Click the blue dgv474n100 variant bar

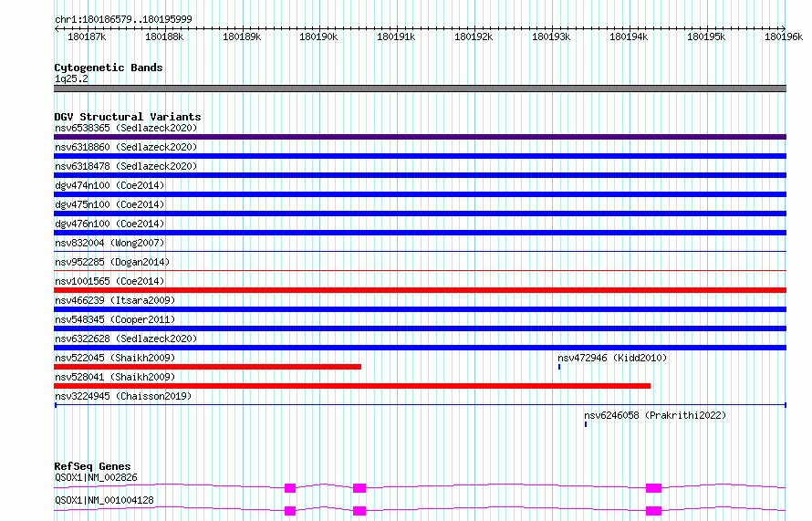point(420,194)
